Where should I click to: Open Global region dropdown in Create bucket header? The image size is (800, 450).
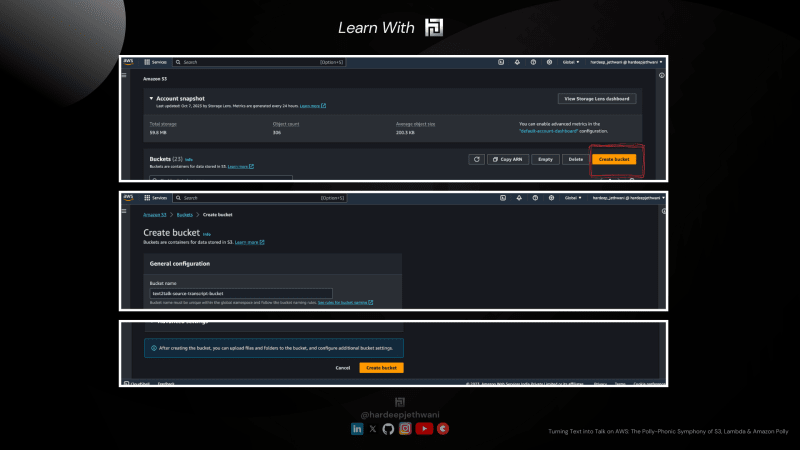tap(572, 198)
